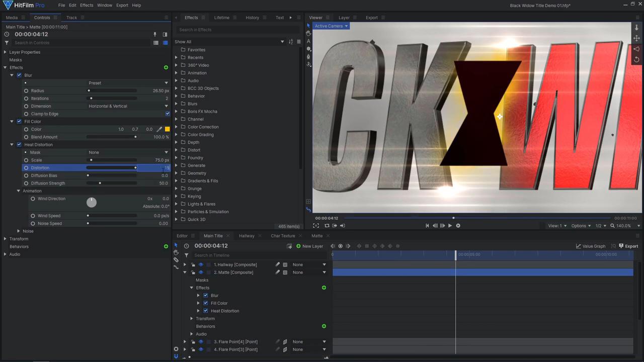Open the 140.0% zoom dropdown in the Viewer
Viewport: 644px width, 362px height.
pyautogui.click(x=623, y=226)
